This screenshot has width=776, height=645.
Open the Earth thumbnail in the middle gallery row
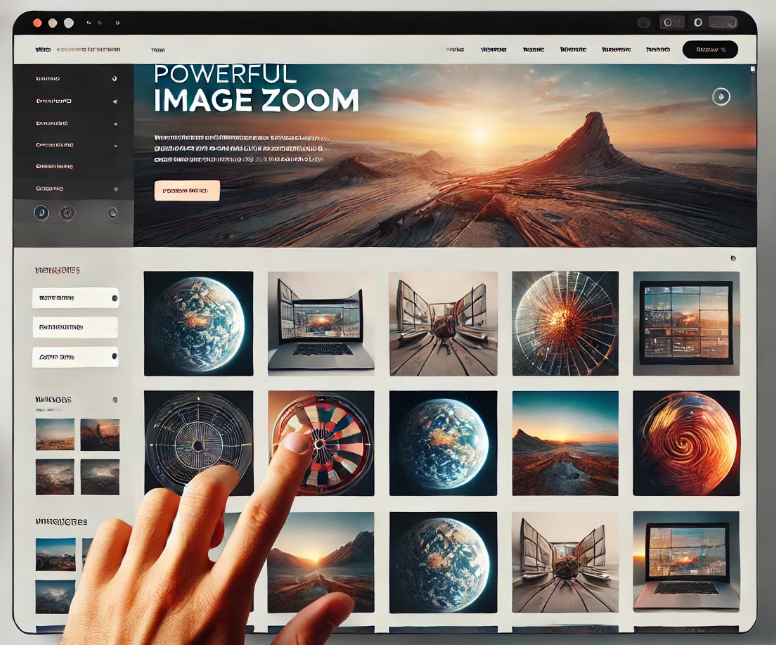(443, 443)
